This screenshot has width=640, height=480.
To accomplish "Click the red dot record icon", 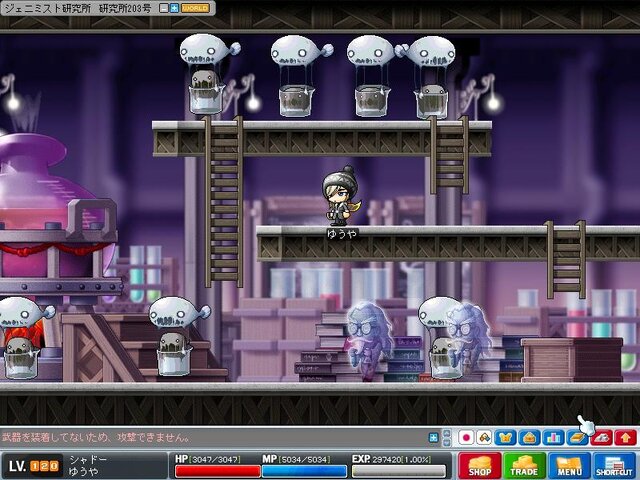I will [466, 438].
